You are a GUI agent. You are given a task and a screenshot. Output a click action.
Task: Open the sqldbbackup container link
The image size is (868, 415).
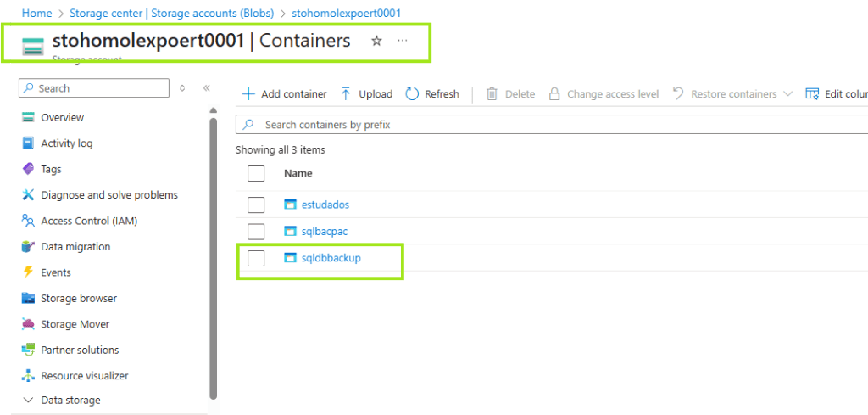pos(331,258)
